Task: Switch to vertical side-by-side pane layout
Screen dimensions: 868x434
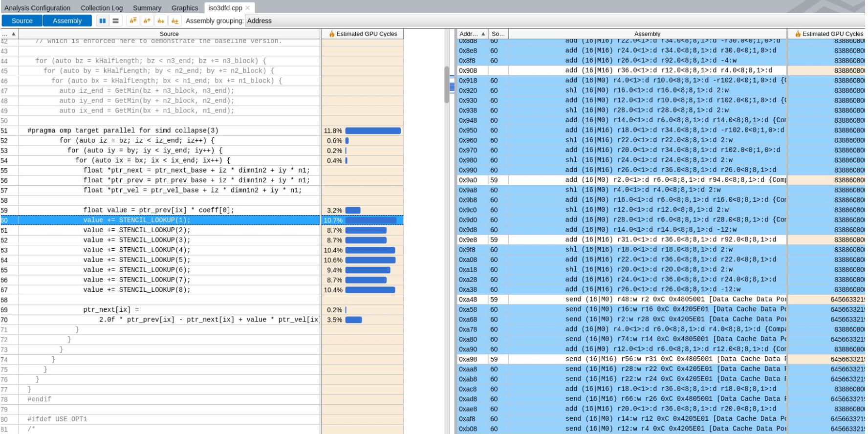Action: (x=102, y=21)
